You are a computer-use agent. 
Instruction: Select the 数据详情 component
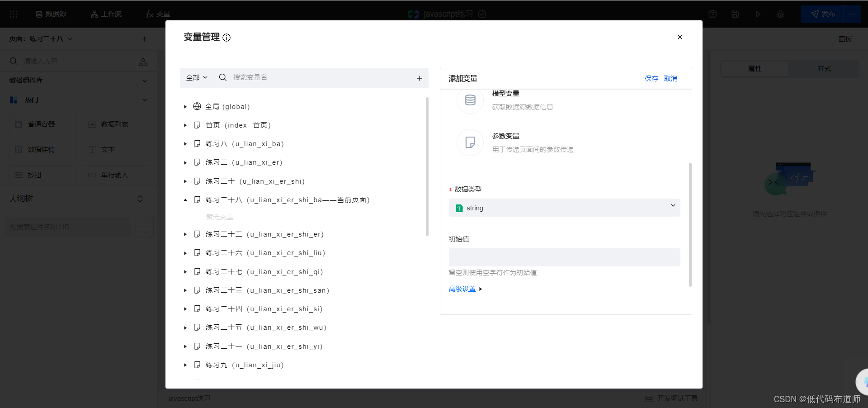[42, 150]
